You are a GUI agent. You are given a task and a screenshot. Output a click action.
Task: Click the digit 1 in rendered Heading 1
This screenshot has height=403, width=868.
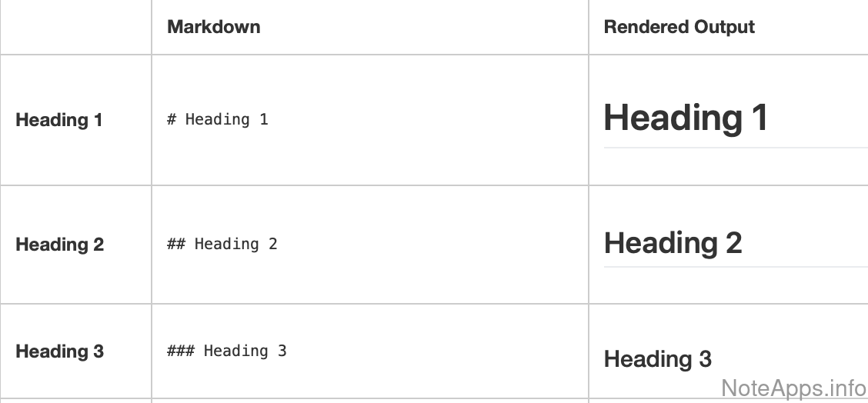759,118
